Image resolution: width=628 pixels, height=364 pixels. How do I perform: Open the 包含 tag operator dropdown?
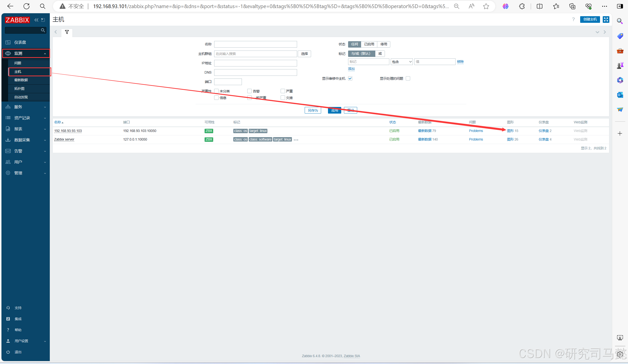point(402,62)
